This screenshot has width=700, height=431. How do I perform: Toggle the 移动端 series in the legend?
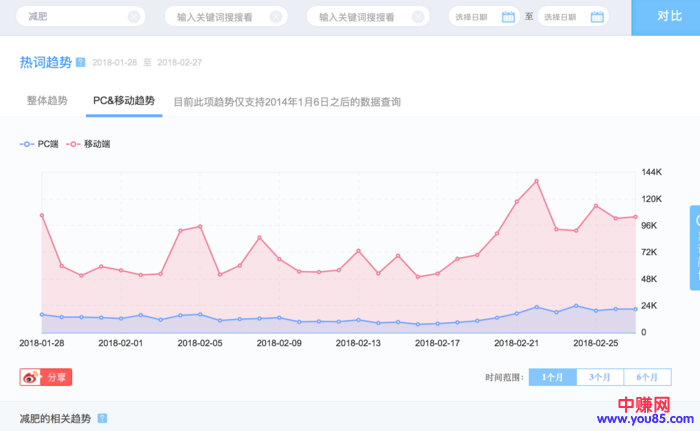88,144
